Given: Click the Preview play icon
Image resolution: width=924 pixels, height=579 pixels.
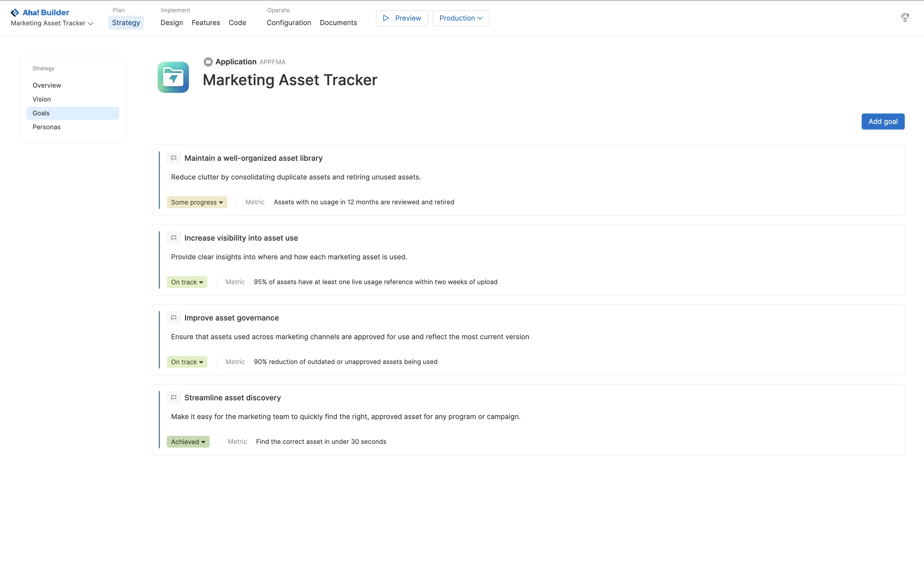Looking at the screenshot, I should [386, 18].
